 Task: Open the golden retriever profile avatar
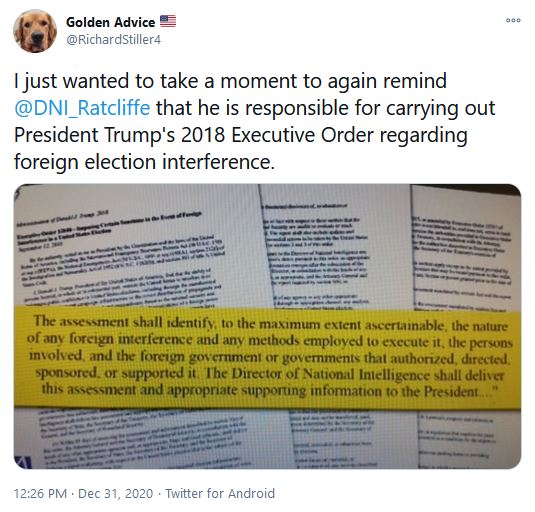[x=35, y=31]
